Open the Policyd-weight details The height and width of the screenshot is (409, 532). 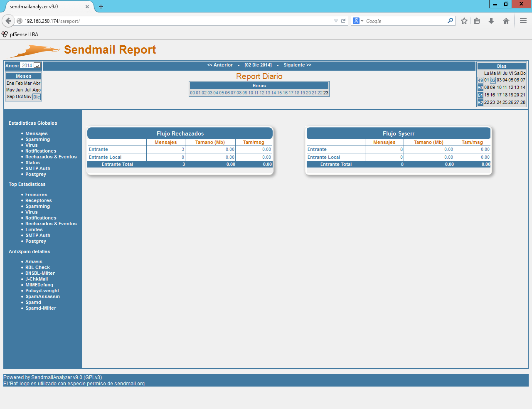[42, 291]
